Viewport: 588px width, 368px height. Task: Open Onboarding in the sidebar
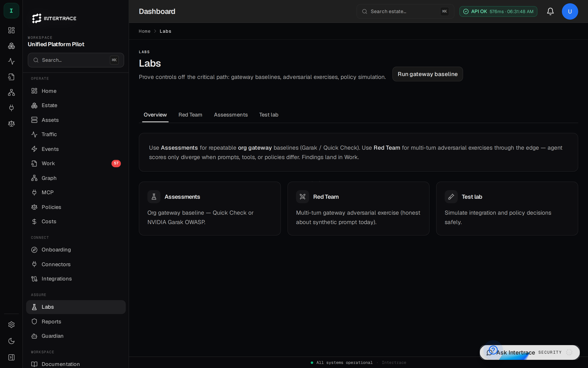click(76, 250)
